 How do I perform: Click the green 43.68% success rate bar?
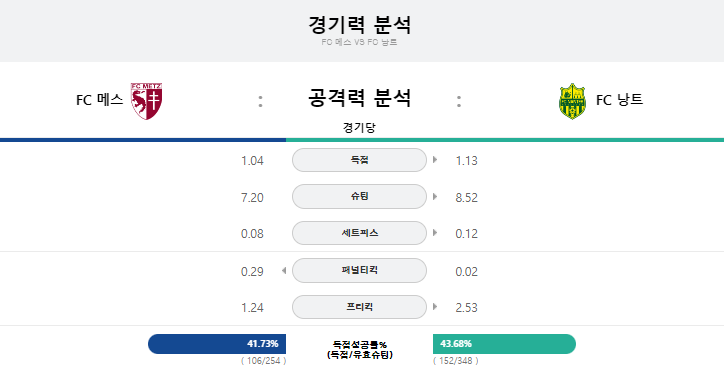tap(504, 344)
